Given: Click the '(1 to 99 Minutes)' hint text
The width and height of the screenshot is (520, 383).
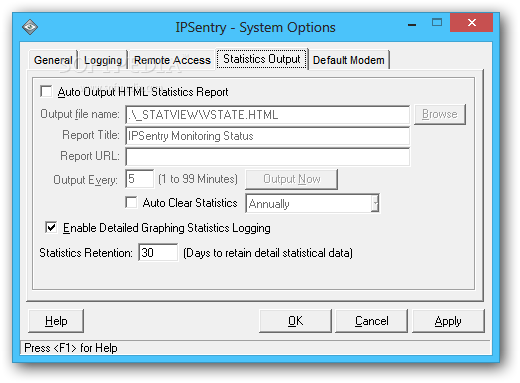Looking at the screenshot, I should tap(198, 179).
